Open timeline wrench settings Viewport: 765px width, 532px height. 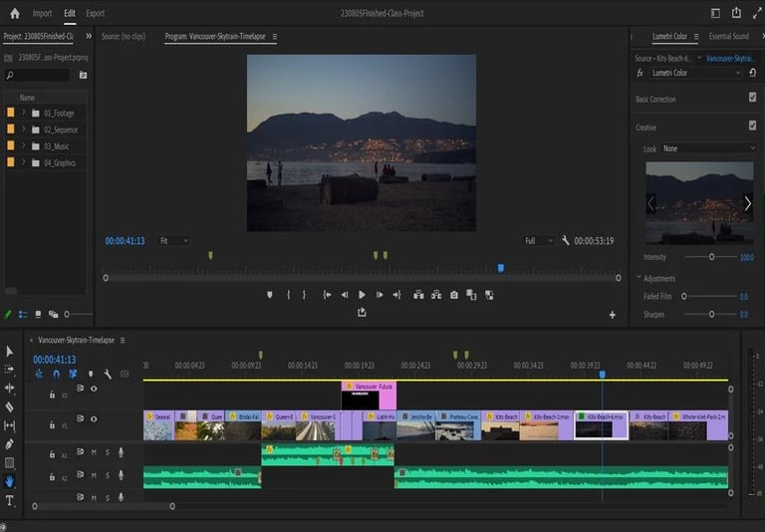[x=107, y=375]
